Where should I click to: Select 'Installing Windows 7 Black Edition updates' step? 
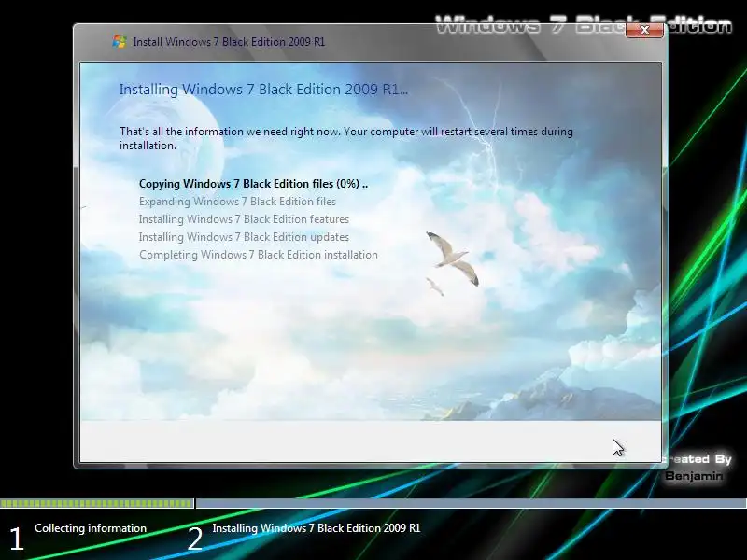tap(244, 237)
